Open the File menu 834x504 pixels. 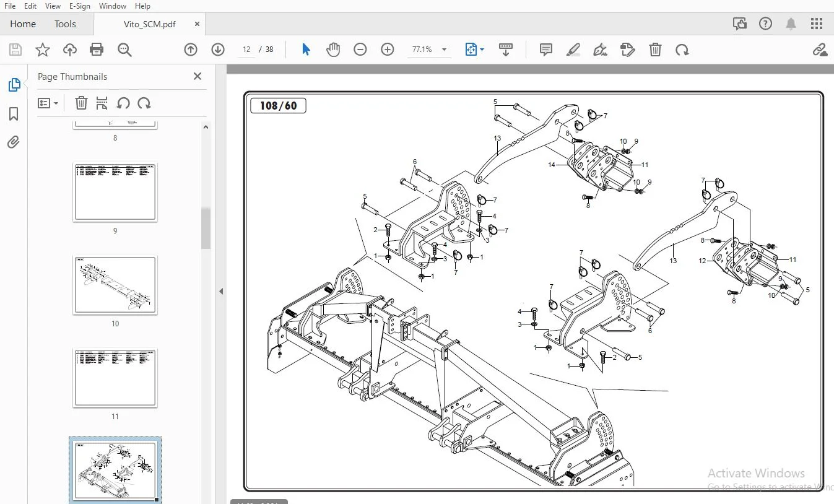pos(11,6)
